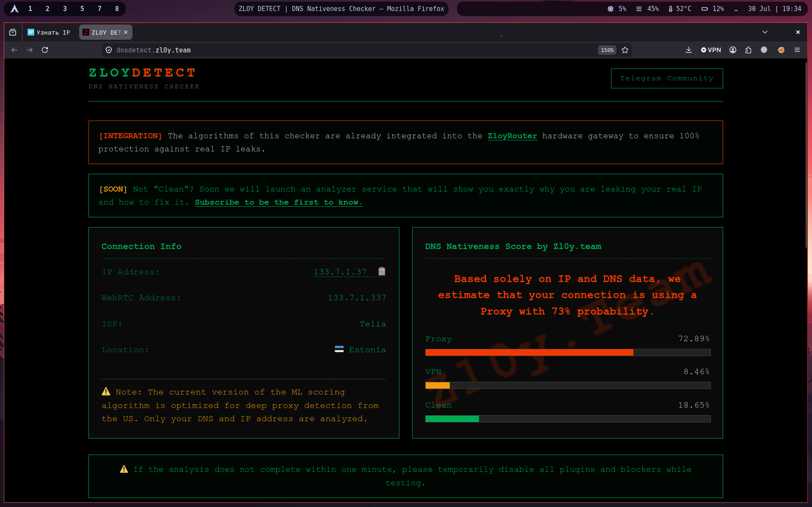Screen dimensions: 812x507
Task: Click the VPN 8.46% percentage value
Action: [x=697, y=372]
